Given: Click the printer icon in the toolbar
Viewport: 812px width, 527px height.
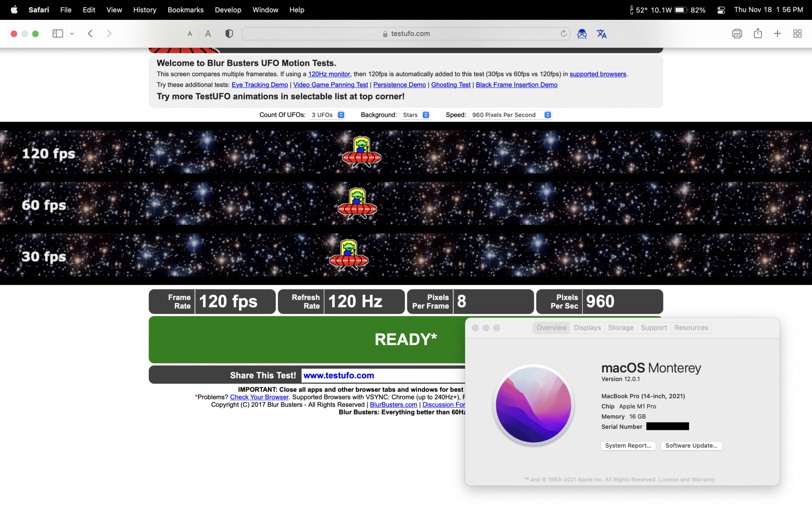Looking at the screenshot, I should point(737,34).
